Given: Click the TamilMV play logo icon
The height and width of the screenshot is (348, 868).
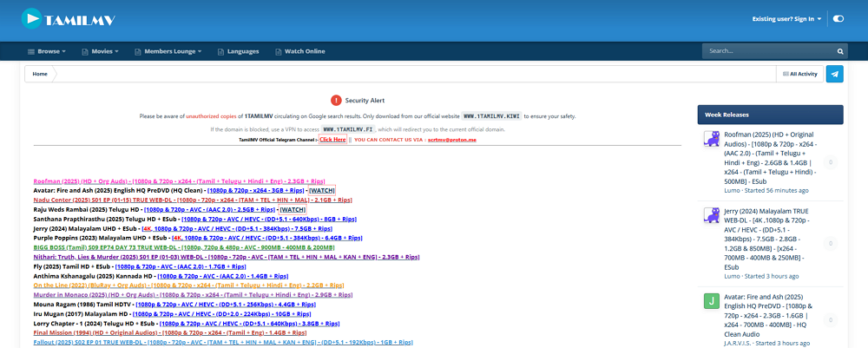Looking at the screenshot, I should (32, 17).
